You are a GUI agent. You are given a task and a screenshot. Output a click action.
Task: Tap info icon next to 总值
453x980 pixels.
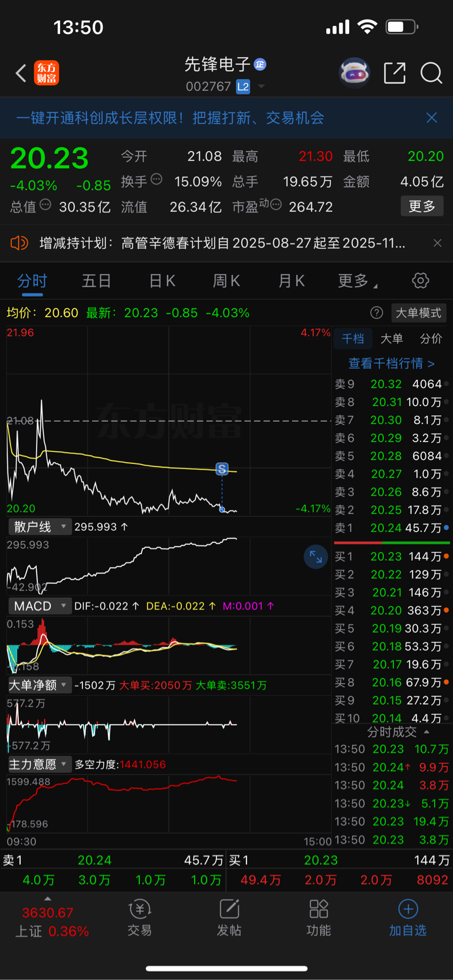pyautogui.click(x=45, y=205)
